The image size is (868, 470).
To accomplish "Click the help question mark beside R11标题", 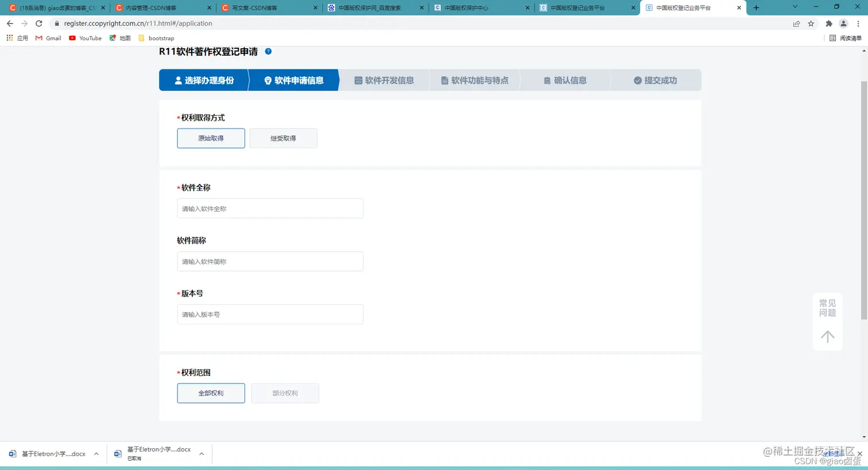I will pyautogui.click(x=268, y=51).
